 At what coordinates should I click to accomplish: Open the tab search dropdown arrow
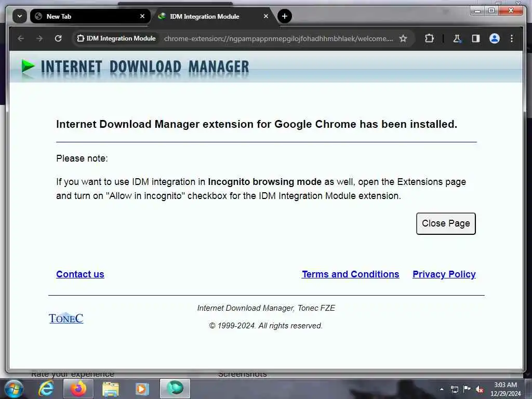coord(20,16)
